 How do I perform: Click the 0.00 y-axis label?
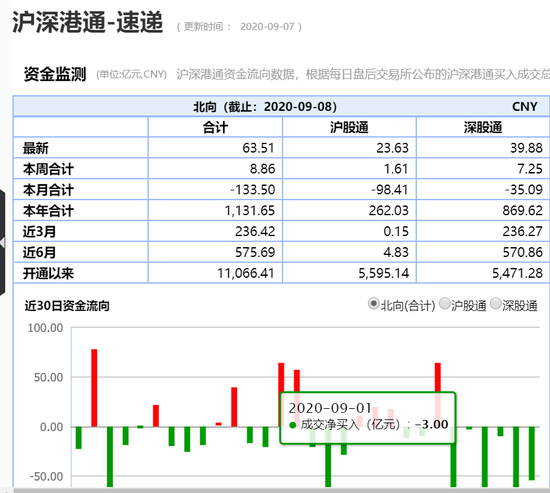[52, 427]
